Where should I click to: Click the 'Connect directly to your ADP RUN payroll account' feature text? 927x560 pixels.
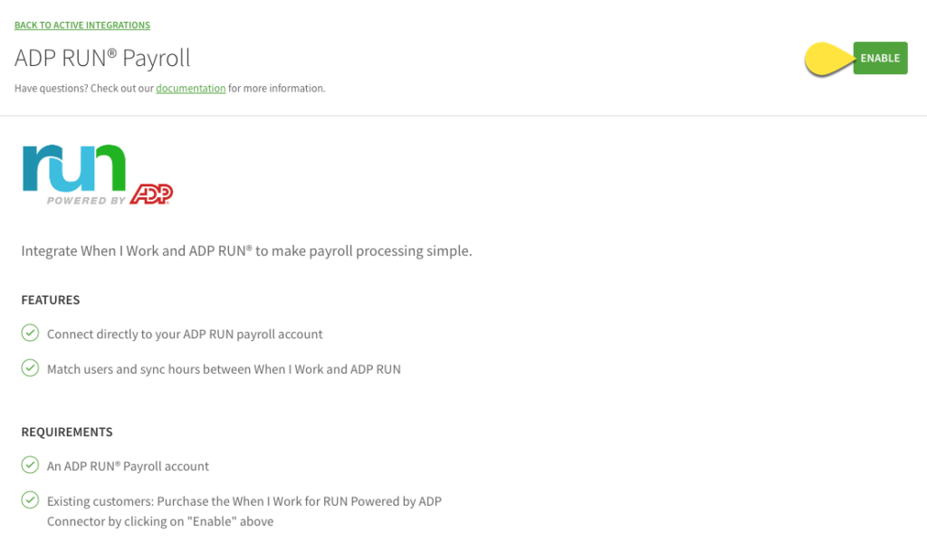(184, 334)
